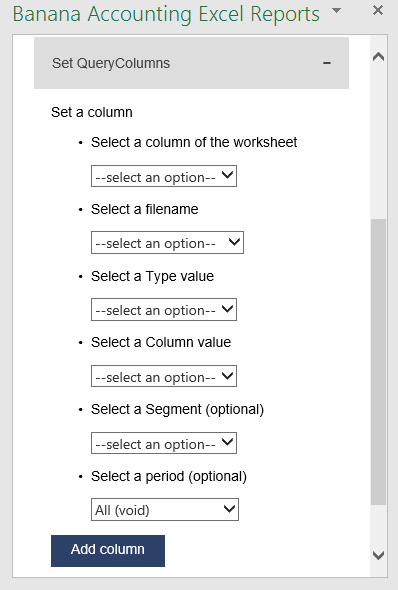Click the 'Select a Type value' label
398x590 pixels.
coord(152,276)
